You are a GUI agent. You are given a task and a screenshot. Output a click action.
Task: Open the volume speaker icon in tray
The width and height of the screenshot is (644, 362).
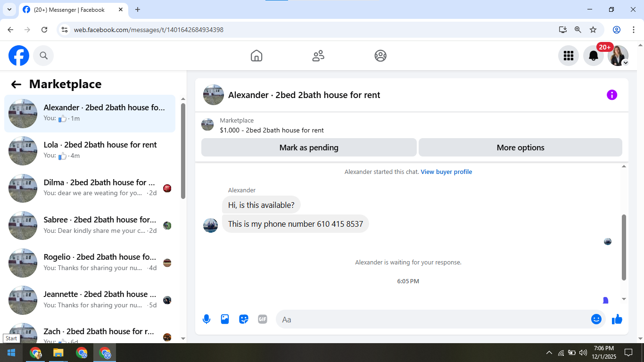(x=583, y=353)
